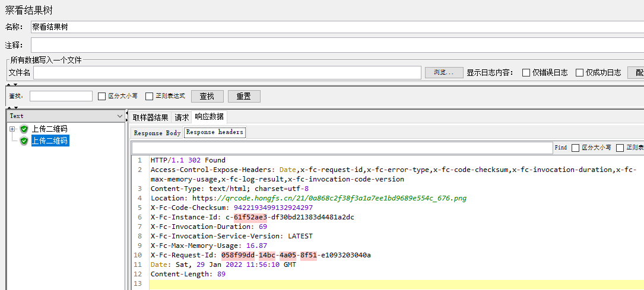Toggle the regex checkbox right of Find 区分大小写
The height and width of the screenshot is (290, 644).
620,148
